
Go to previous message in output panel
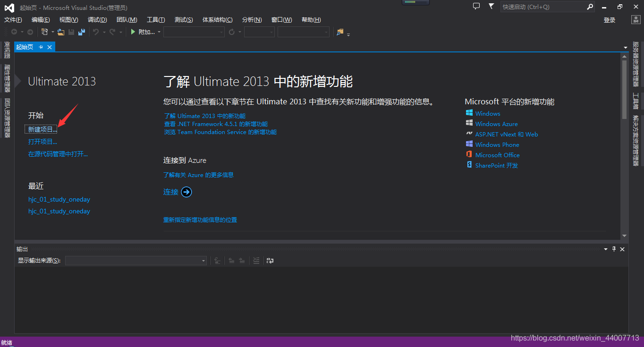click(231, 261)
